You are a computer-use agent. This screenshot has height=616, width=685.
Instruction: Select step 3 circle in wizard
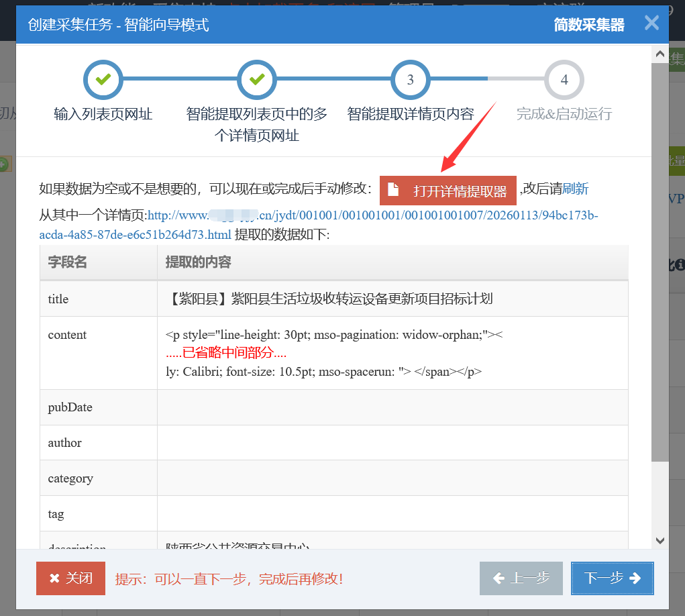(x=410, y=80)
